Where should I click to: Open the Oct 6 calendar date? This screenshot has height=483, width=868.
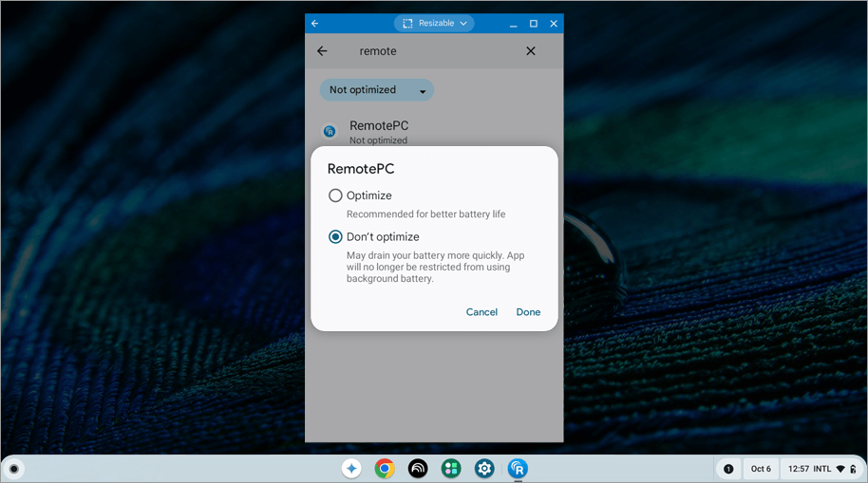761,469
